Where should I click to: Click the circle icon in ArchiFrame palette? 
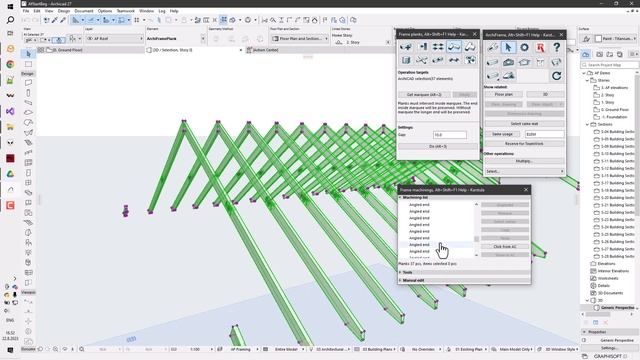point(524,47)
